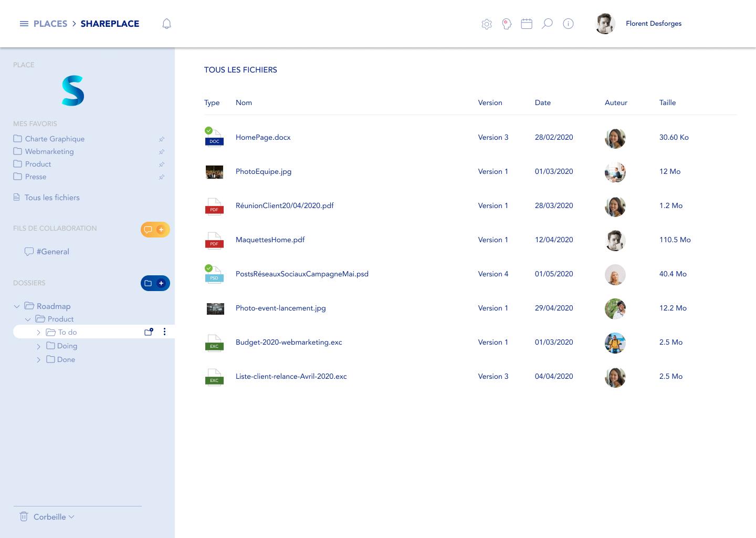This screenshot has width=756, height=538.
Task: Sort by Auteur column header
Action: point(616,102)
